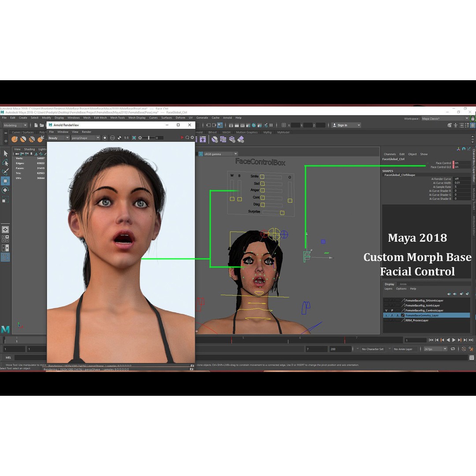Open the Mesh Tools menu
Viewport: 476px width, 476px height.
(x=118, y=118)
